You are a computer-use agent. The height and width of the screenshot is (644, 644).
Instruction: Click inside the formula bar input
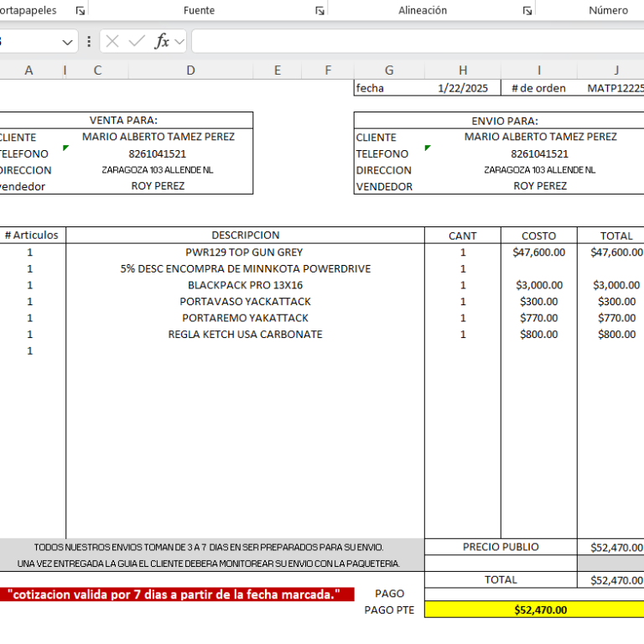[x=418, y=41]
